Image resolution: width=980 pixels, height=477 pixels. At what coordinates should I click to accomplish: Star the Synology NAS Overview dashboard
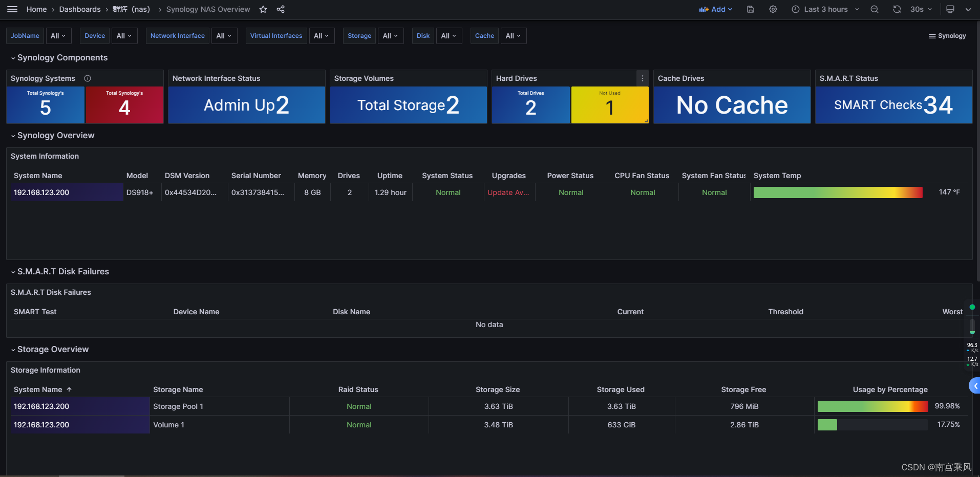click(263, 9)
